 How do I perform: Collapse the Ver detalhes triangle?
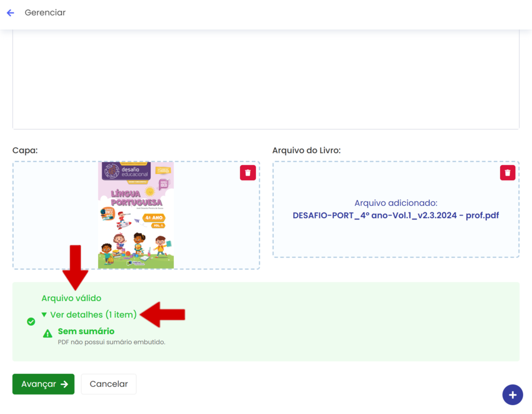[44, 315]
